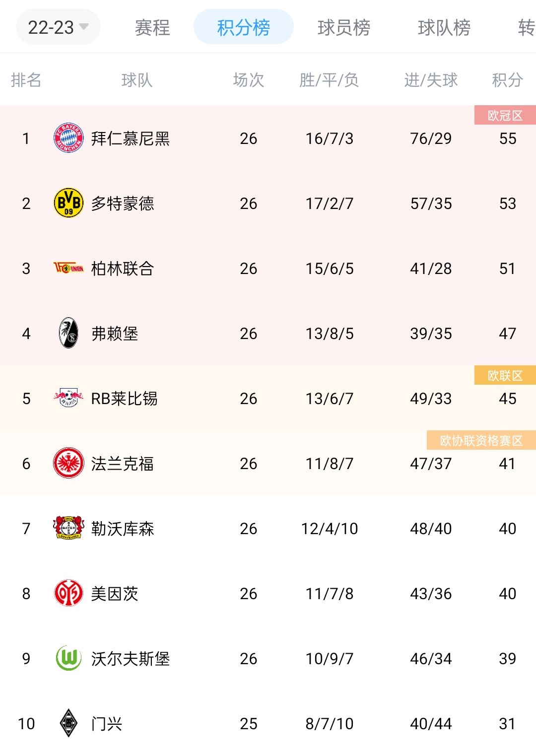Image resolution: width=536 pixels, height=756 pixels.
Task: Open team page for 拜仁慕尼黑
Action: (131, 138)
